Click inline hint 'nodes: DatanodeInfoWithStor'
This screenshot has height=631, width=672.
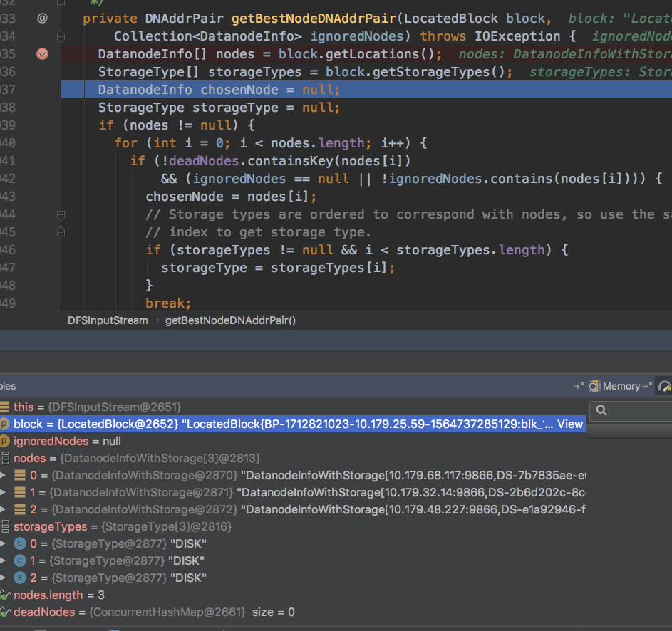point(565,54)
